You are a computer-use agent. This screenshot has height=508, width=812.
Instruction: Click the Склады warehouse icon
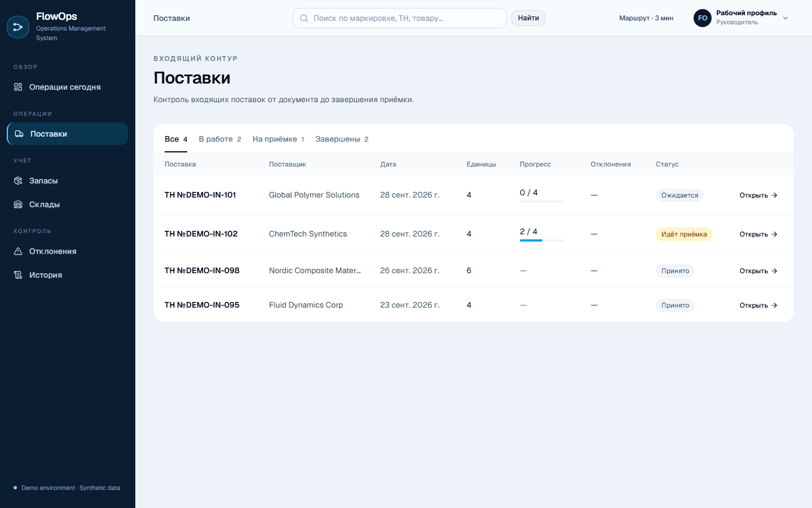pos(18,204)
